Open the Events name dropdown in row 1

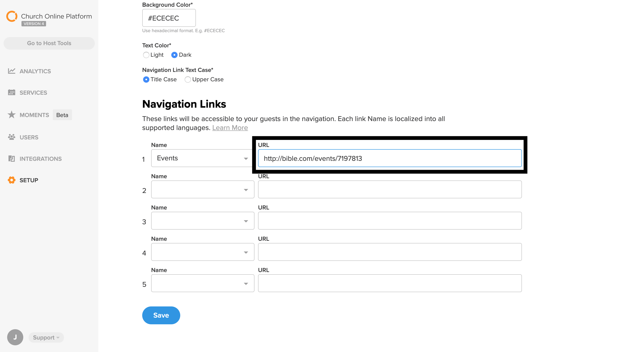tap(203, 158)
